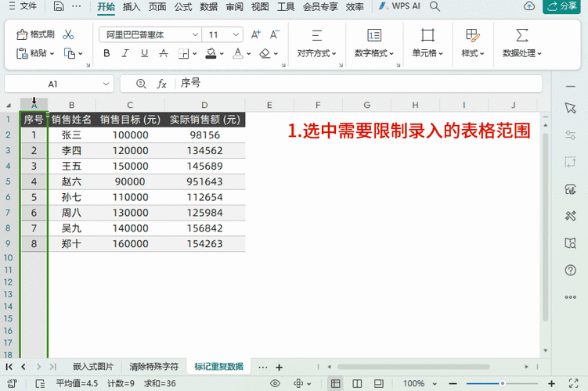Click the eraser clear formatting icon
588x391 pixels.
point(265,53)
